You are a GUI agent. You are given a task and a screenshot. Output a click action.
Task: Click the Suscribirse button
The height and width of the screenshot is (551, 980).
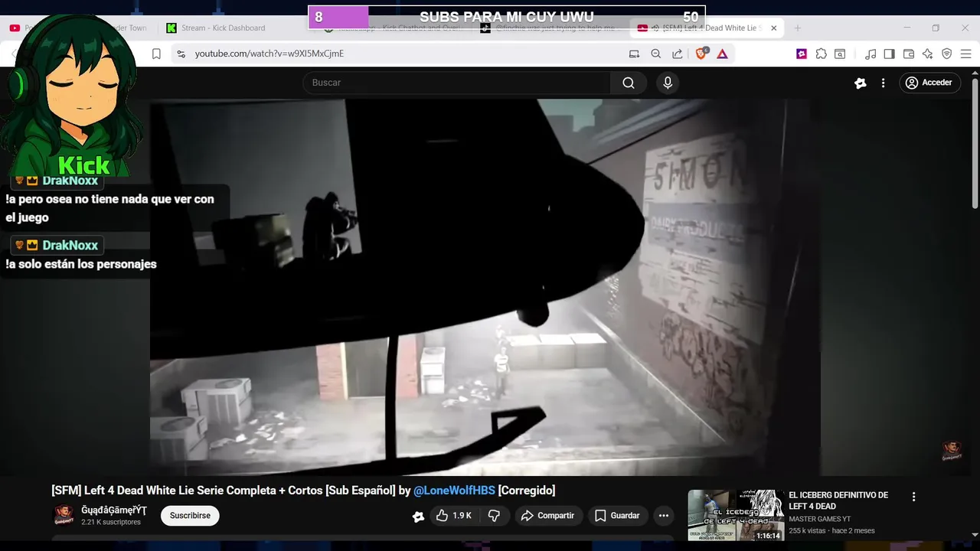click(190, 516)
